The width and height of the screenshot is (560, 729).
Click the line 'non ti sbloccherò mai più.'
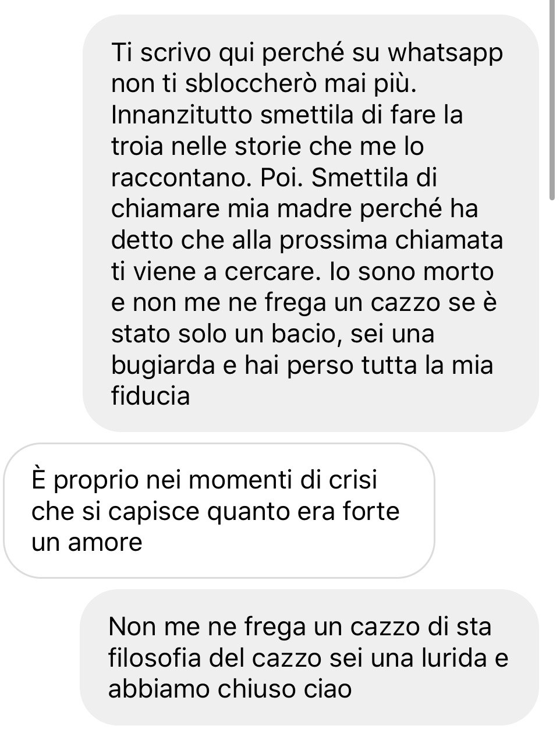[264, 84]
